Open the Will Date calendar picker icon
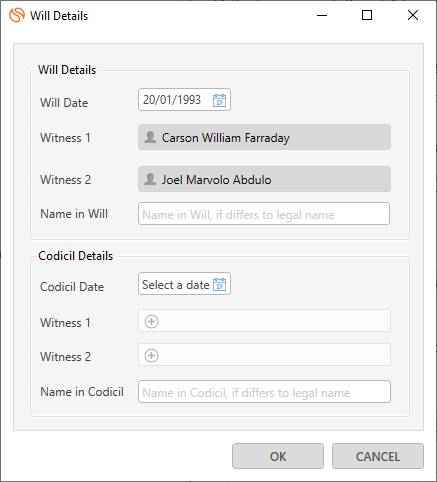This screenshot has width=437, height=482. coord(219,100)
